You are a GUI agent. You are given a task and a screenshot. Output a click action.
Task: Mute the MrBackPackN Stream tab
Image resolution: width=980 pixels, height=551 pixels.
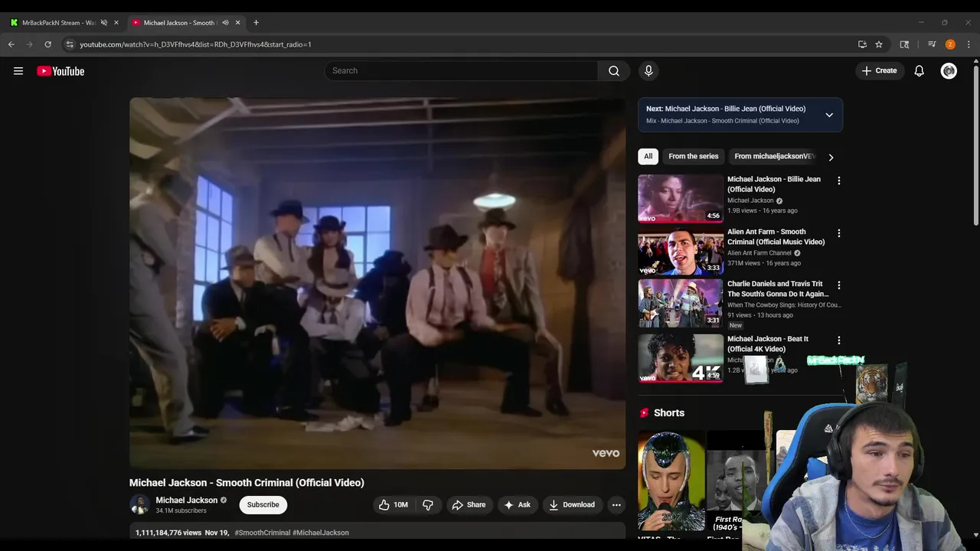[104, 22]
